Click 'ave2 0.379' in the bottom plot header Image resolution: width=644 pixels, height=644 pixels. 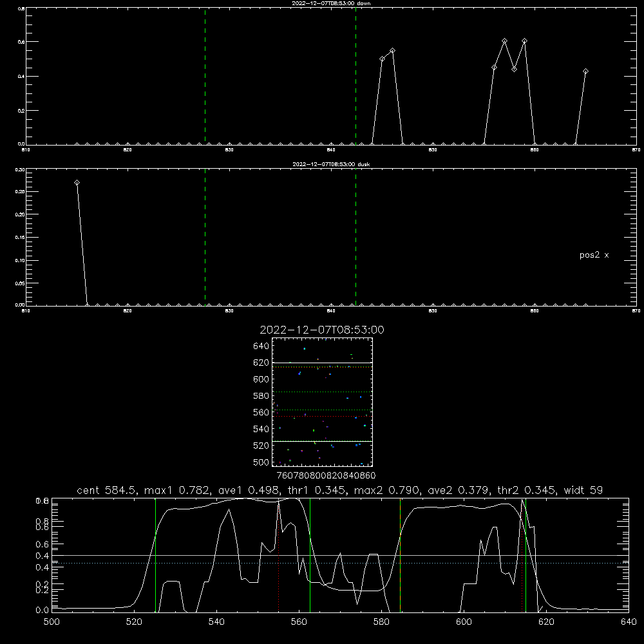tap(457, 490)
